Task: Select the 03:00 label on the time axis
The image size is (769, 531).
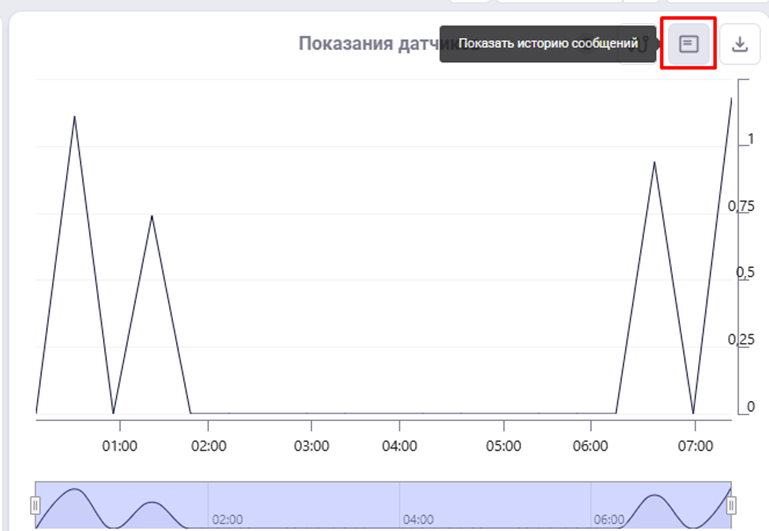Action: click(x=311, y=442)
